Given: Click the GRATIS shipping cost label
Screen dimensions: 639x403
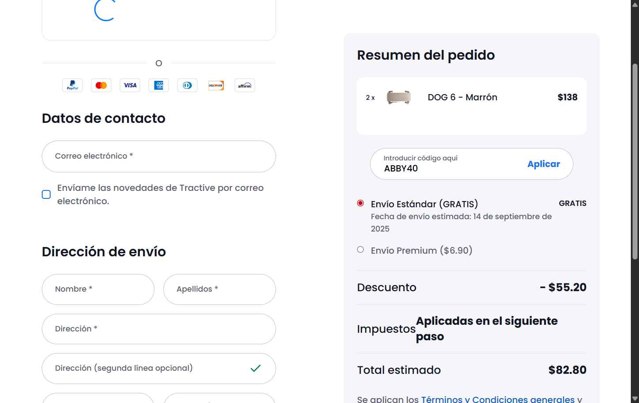Looking at the screenshot, I should 573,203.
